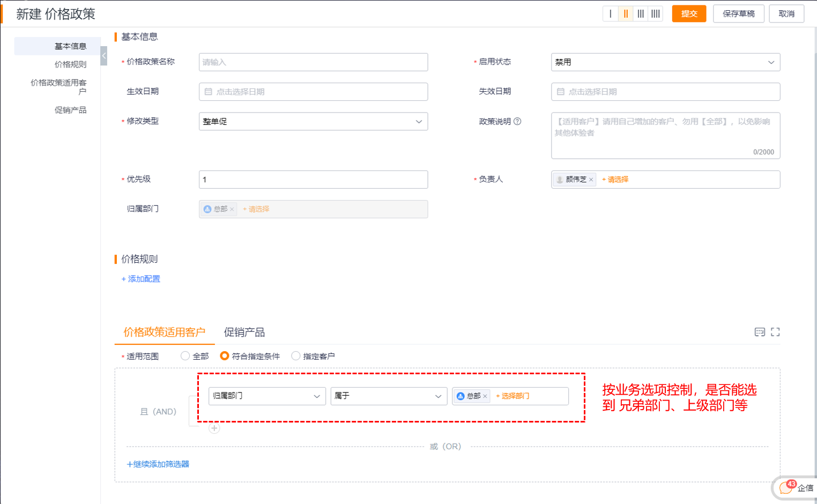Open the 属于 operator dropdown

(389, 396)
